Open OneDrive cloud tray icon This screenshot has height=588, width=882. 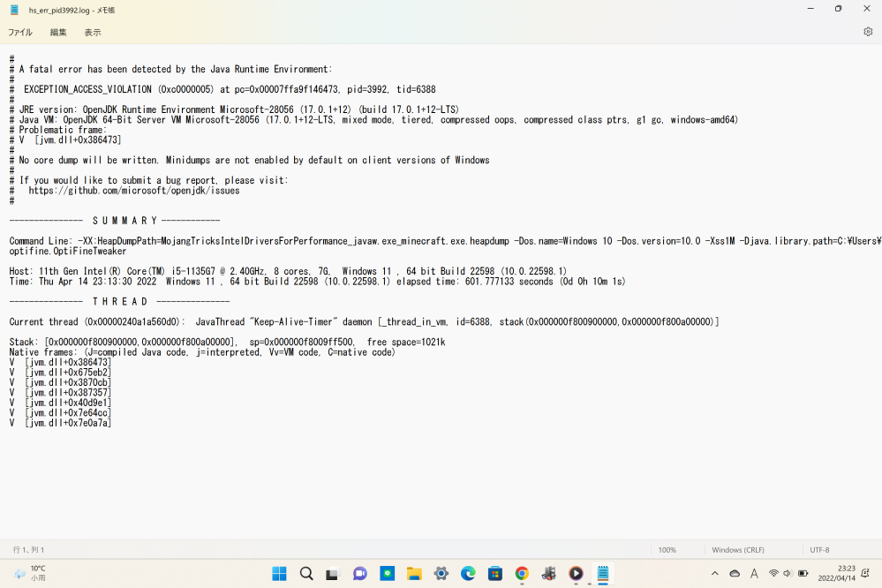[x=735, y=573]
